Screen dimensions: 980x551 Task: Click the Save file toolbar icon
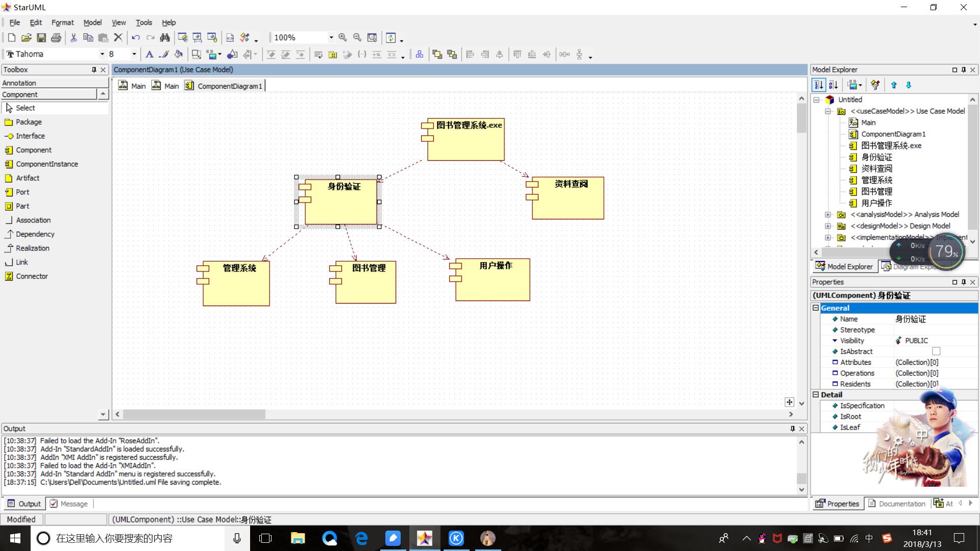click(x=41, y=38)
